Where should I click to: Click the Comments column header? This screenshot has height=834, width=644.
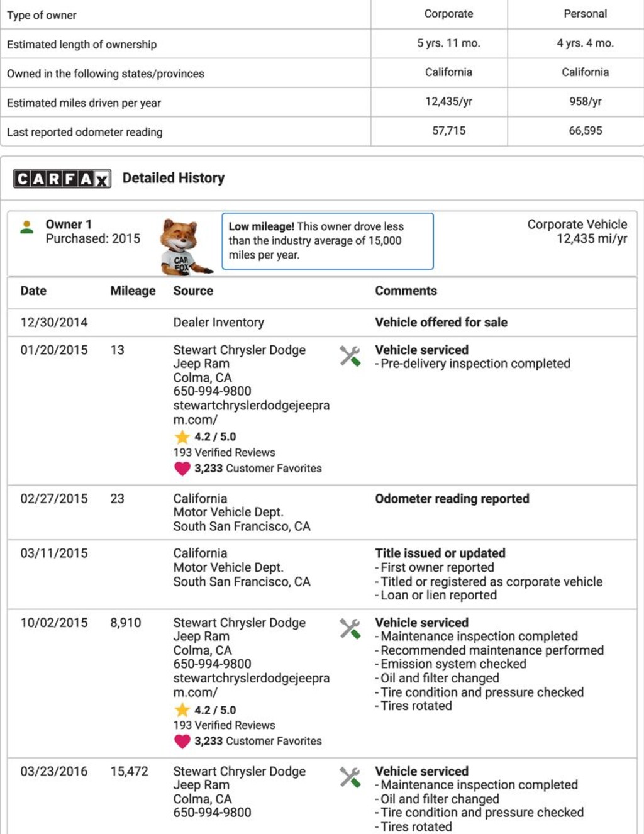pyautogui.click(x=406, y=291)
